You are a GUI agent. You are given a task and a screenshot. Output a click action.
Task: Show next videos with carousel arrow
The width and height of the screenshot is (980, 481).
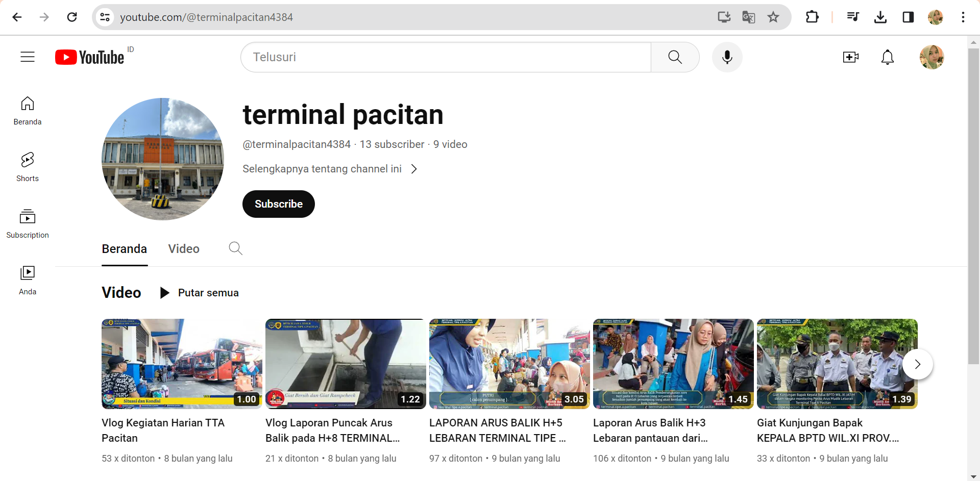(917, 364)
